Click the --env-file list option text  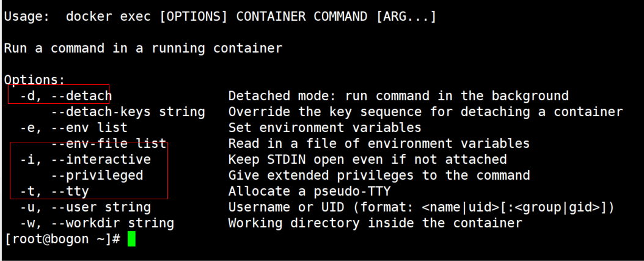(108, 144)
